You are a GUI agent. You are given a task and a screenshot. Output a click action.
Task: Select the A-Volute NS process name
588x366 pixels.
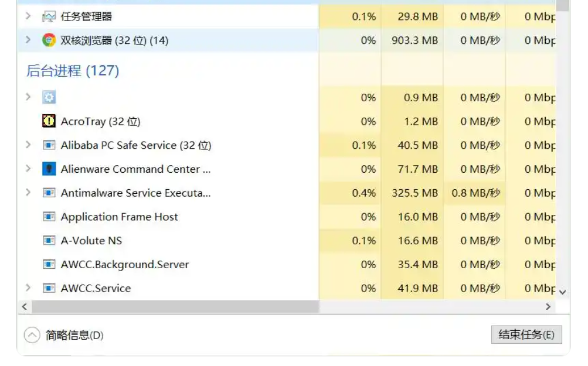[x=91, y=241]
